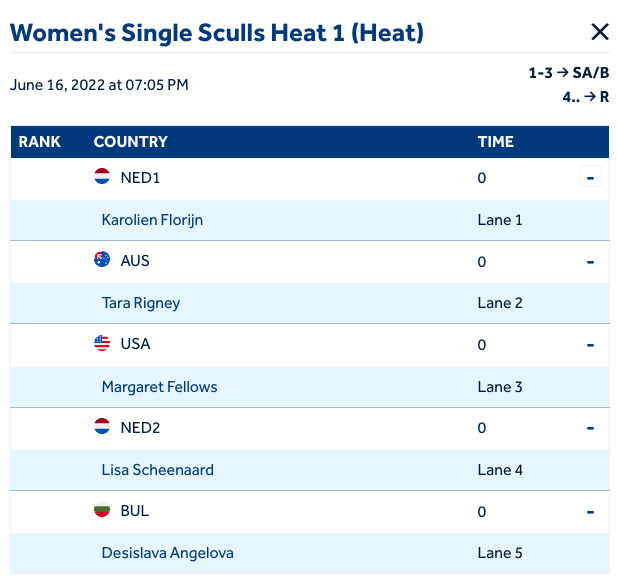Click the Bulgaria flag icon
617x584 pixels.
(x=102, y=510)
